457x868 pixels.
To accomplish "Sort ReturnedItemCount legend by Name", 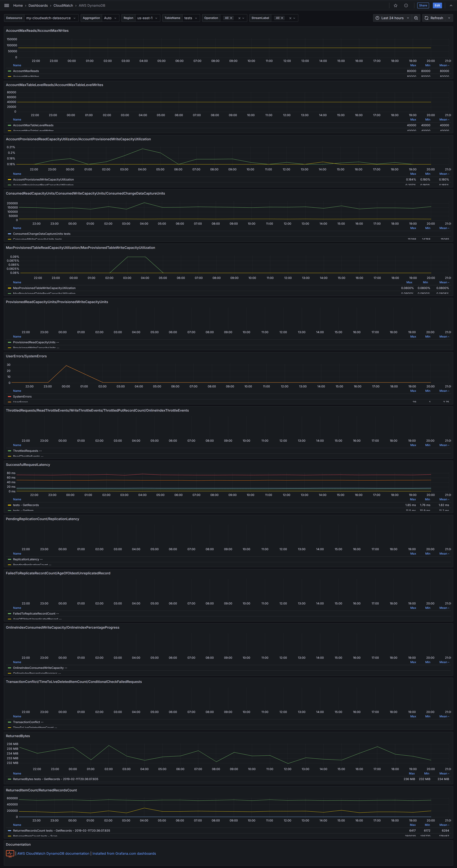I will [x=17, y=825].
